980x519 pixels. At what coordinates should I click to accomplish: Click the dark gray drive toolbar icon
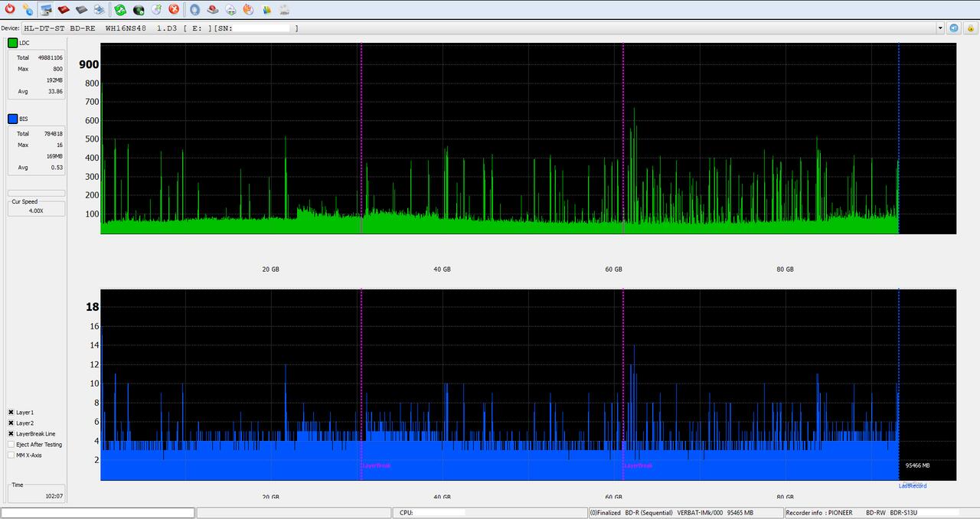pos(81,9)
